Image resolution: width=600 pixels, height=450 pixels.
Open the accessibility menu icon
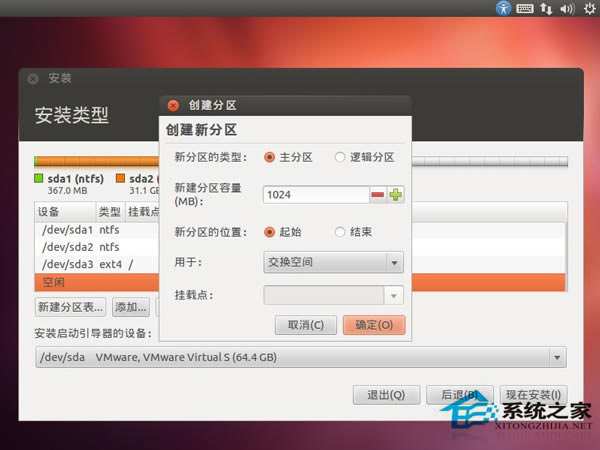point(503,8)
